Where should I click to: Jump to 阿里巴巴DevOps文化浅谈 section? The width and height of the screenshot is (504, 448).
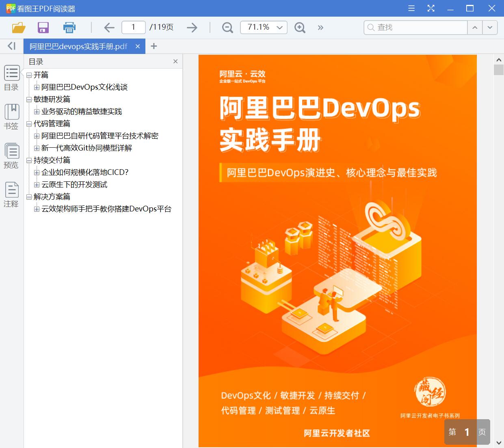click(84, 87)
